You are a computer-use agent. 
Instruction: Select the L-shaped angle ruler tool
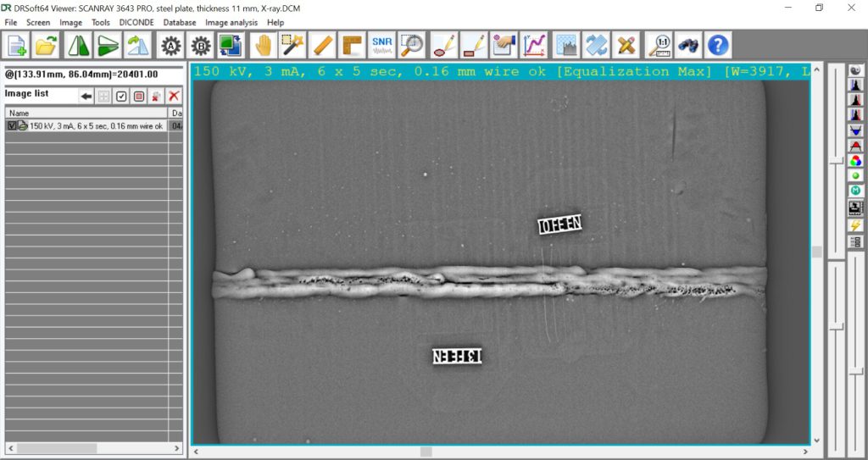pos(352,46)
